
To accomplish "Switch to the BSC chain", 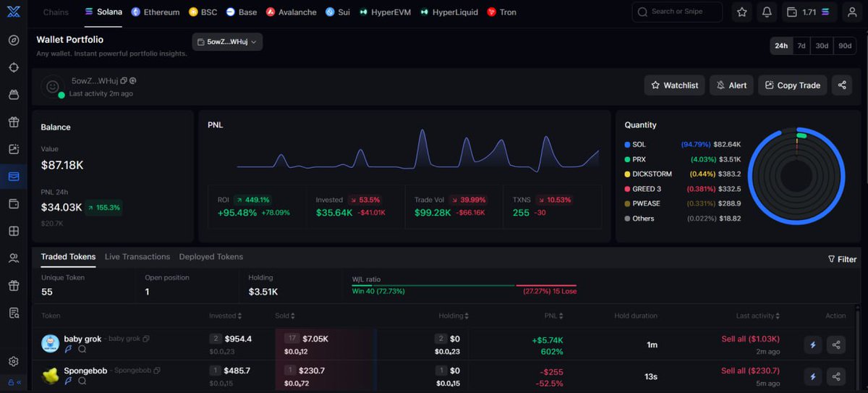I will 203,12.
